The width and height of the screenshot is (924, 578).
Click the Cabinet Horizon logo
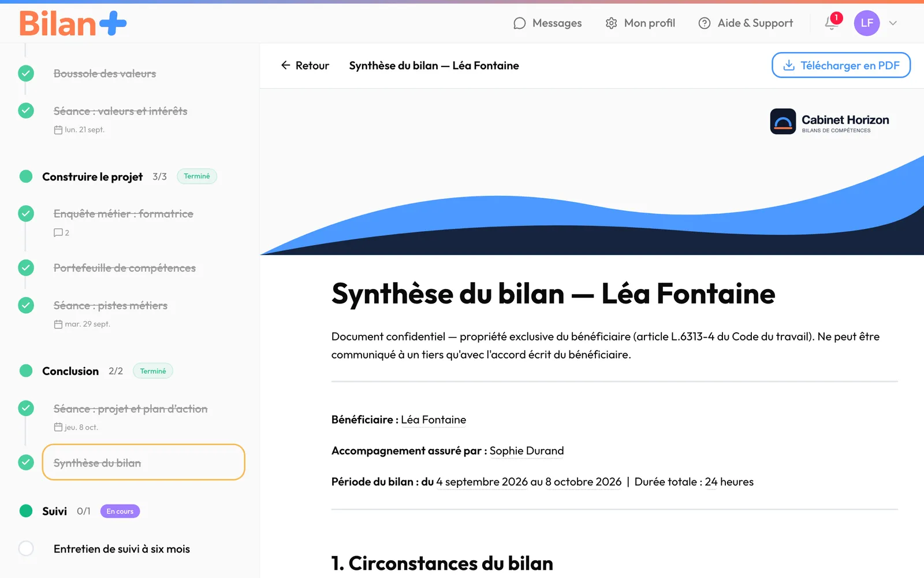[x=829, y=121]
